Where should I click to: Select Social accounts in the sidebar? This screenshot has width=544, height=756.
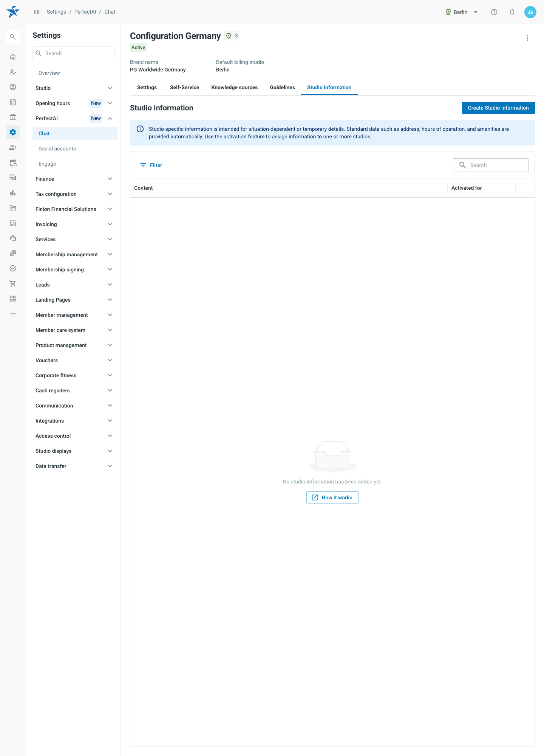pyautogui.click(x=75, y=149)
